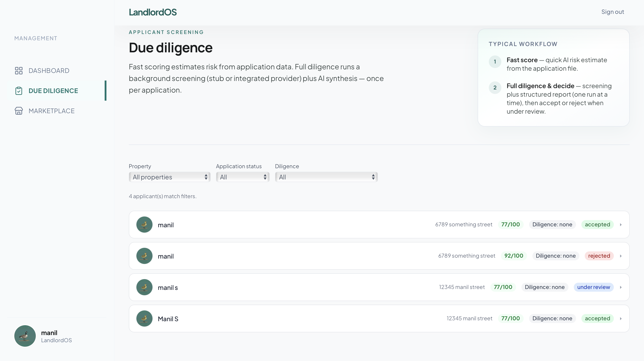
Task: Open the Application status dropdown
Action: (x=242, y=177)
